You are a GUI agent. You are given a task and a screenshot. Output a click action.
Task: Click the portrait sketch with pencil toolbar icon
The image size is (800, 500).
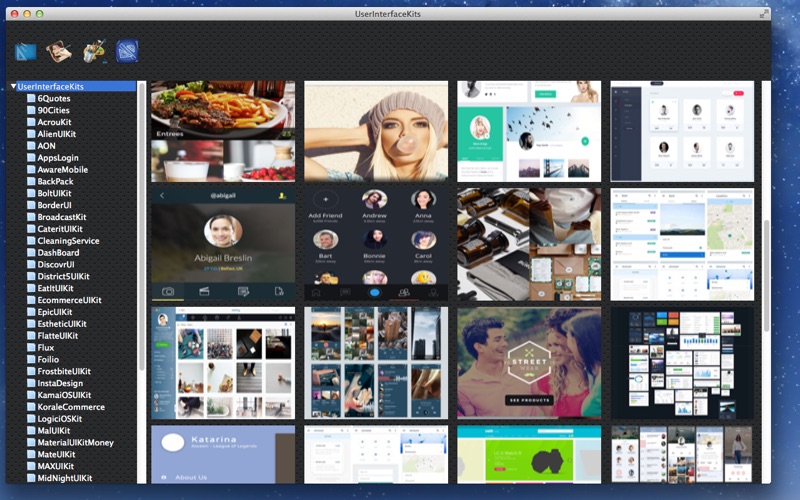(59, 52)
